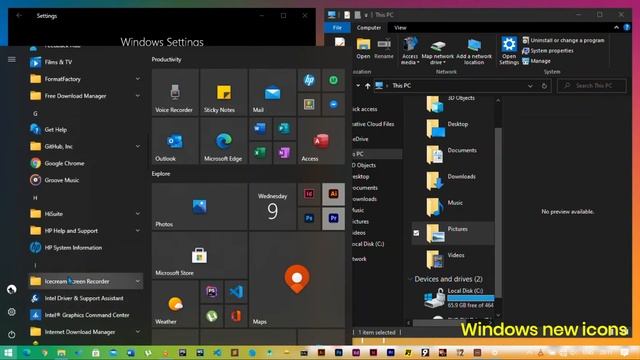Click the Start menu Power icon
The width and height of the screenshot is (640, 360).
[x=11, y=335]
